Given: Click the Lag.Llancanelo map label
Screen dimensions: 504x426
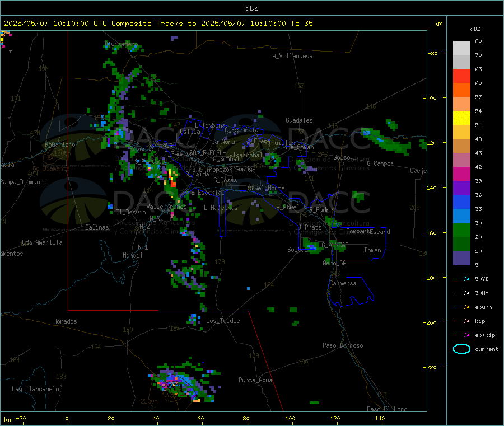Looking at the screenshot, I should point(35,389).
